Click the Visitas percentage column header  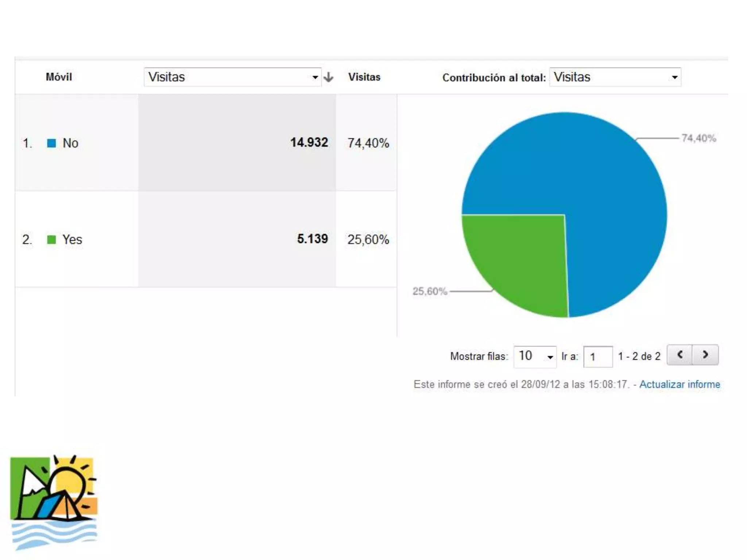pos(364,77)
